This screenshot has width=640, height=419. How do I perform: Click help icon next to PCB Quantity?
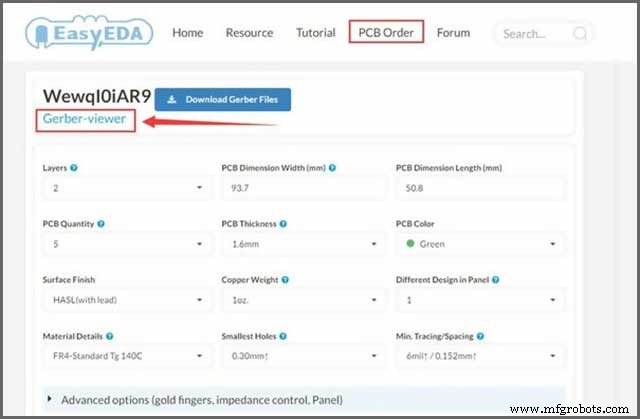click(x=101, y=224)
